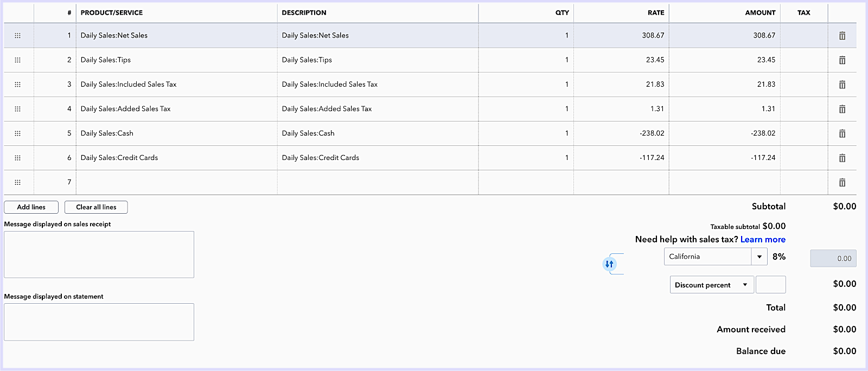Select product cell Daily Sales:Included Sales Tax
Screen dimensions: 868x371
pos(176,84)
